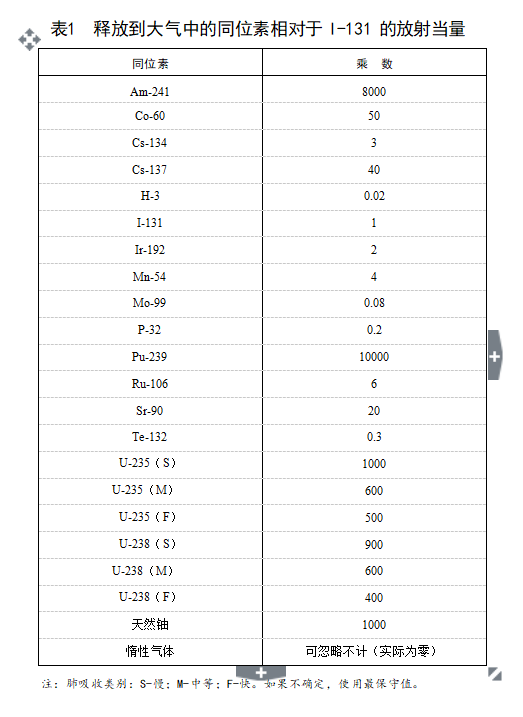Screen dimensions: 523x717
Task: Click the table resize handle corner
Action: (495, 674)
